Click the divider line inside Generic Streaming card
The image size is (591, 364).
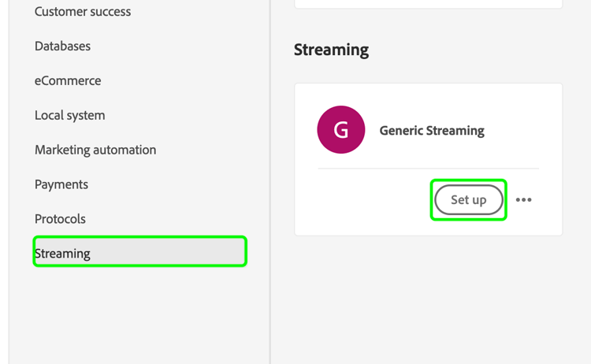click(428, 169)
